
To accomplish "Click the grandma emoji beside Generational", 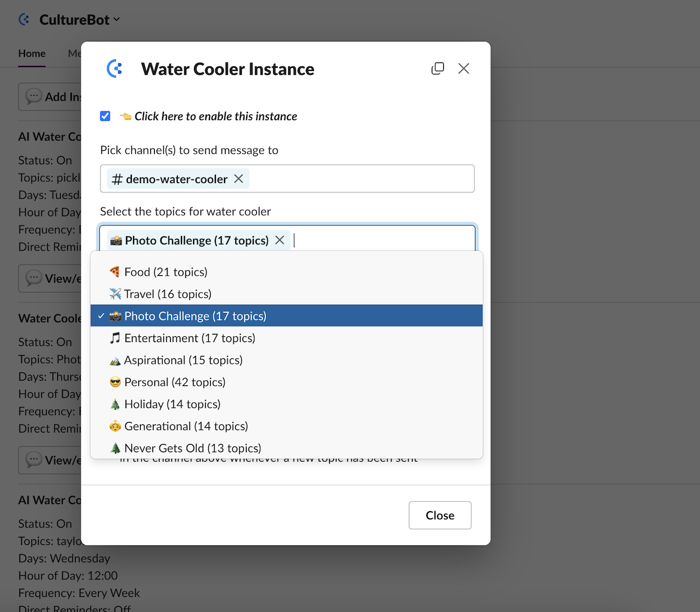I will [115, 427].
